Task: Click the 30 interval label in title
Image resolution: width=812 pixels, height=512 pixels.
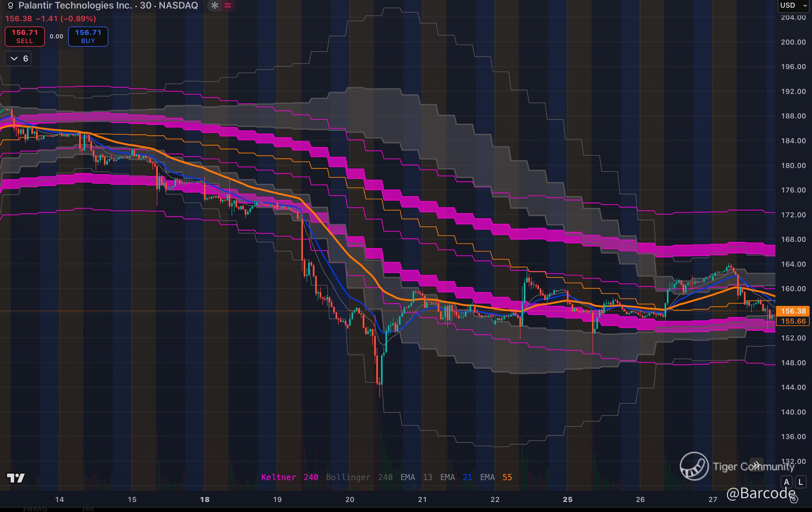Action: pyautogui.click(x=145, y=5)
